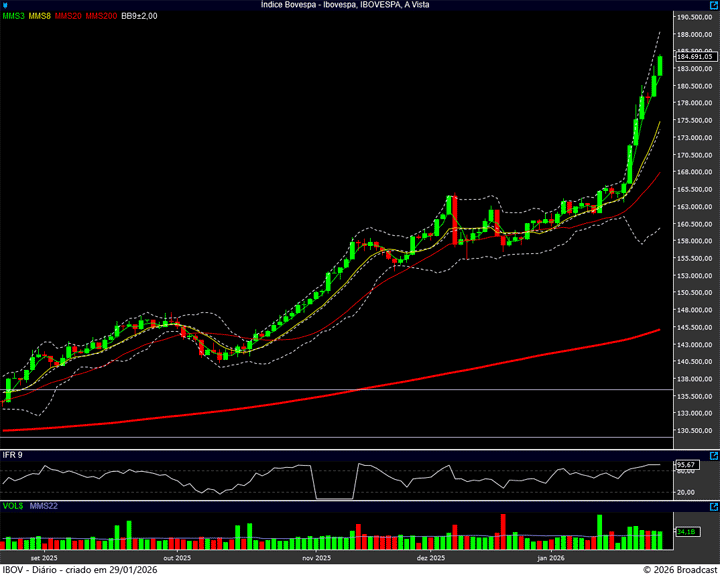This screenshot has height=575, width=720.
Task: Click the nov 2025 time axis label
Action: pos(316,558)
